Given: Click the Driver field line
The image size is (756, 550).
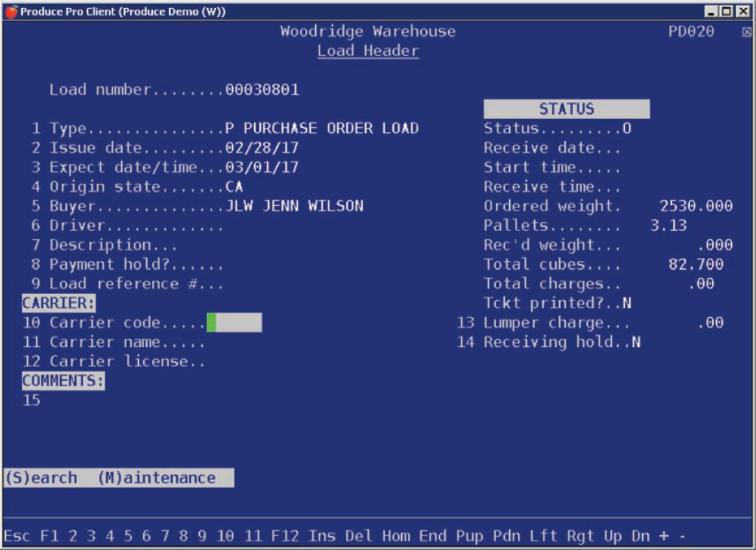Looking at the screenshot, I should coord(127,225).
